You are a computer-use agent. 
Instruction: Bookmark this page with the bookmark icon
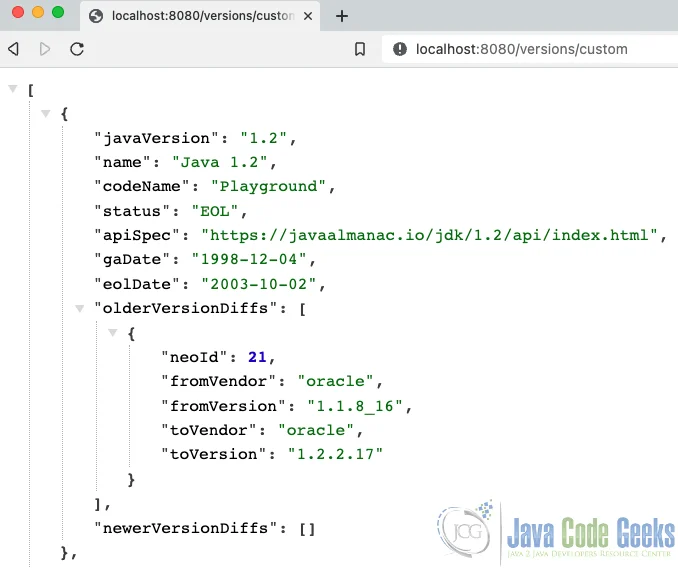coord(360,49)
